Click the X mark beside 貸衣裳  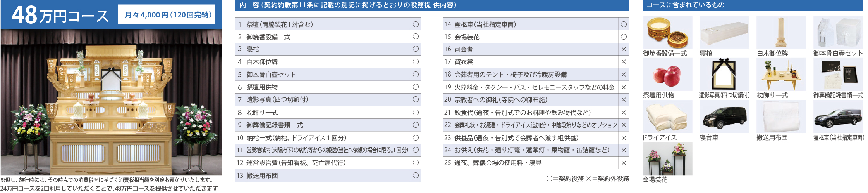pyautogui.click(x=624, y=62)
